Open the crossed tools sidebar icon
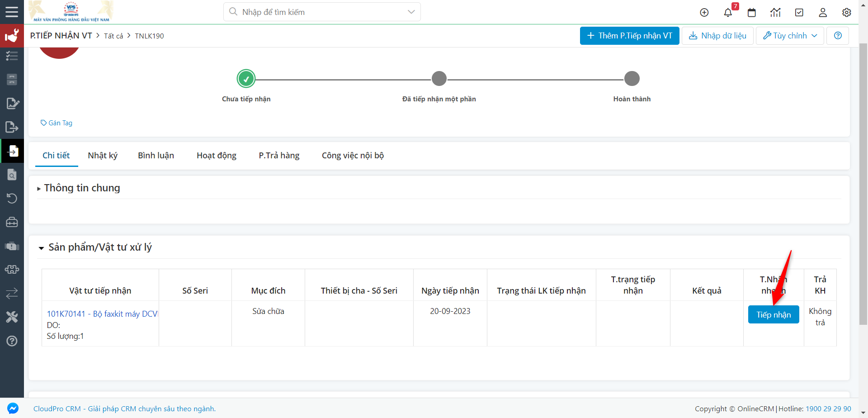Screen dimensions: 868x418 pos(12,317)
